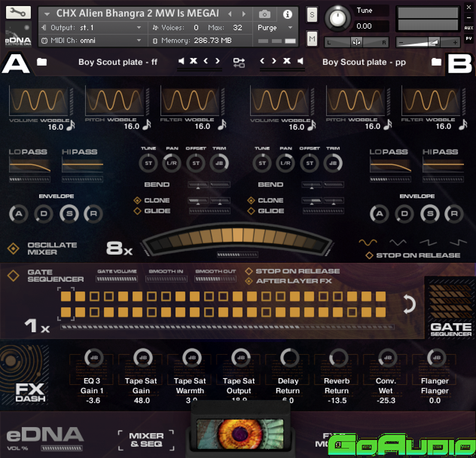Click layer A pitch wobble rate 16.0

coord(132,127)
